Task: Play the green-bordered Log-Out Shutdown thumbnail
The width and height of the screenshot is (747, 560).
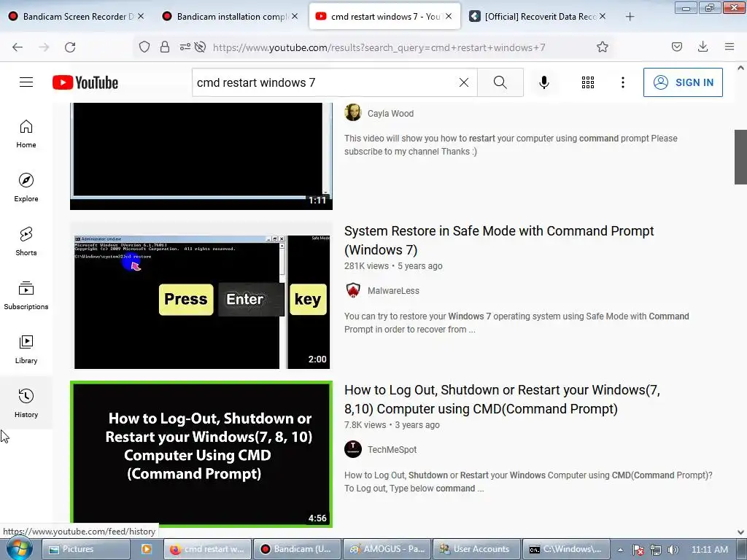Action: click(201, 454)
